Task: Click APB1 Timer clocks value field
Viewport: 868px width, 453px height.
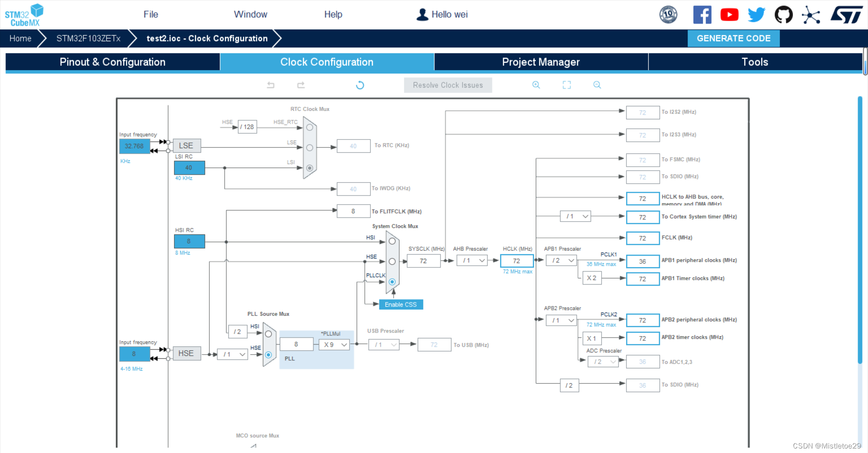Action: click(643, 279)
